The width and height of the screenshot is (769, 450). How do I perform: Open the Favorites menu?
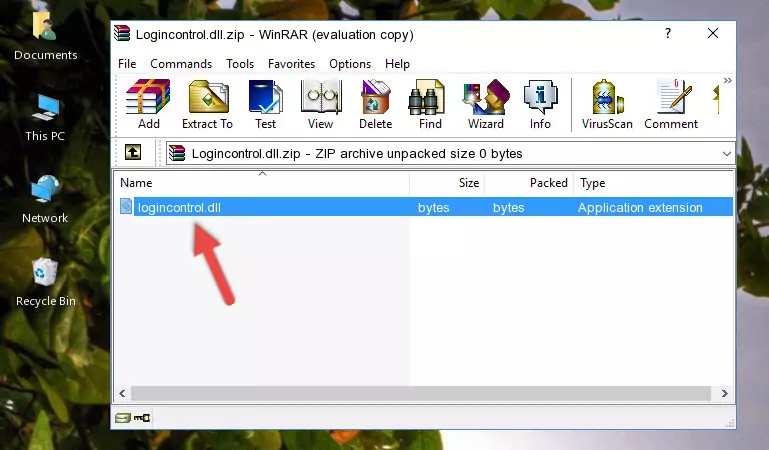pos(291,64)
